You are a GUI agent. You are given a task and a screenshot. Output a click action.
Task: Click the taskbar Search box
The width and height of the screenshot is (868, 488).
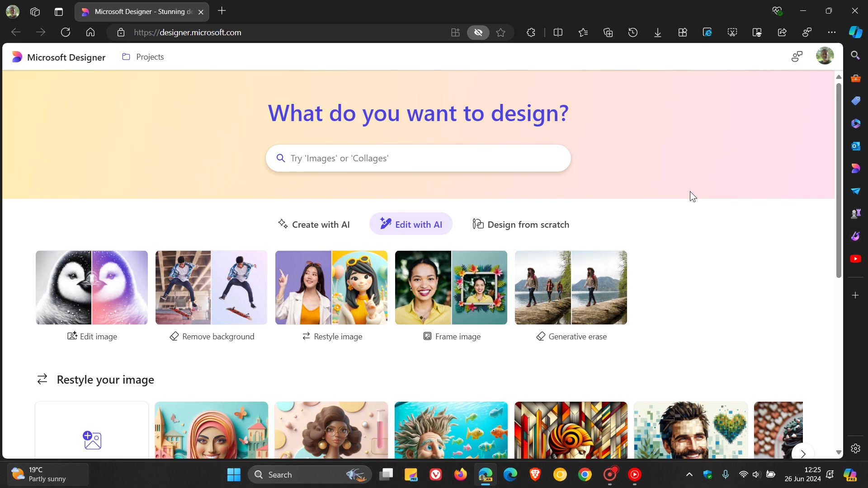click(310, 474)
